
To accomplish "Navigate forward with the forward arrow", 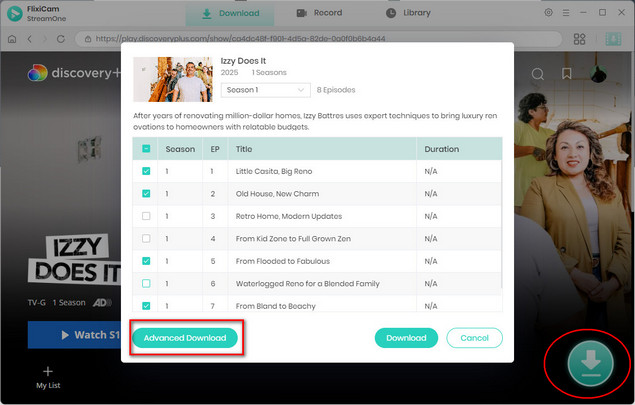I will 45,39.
